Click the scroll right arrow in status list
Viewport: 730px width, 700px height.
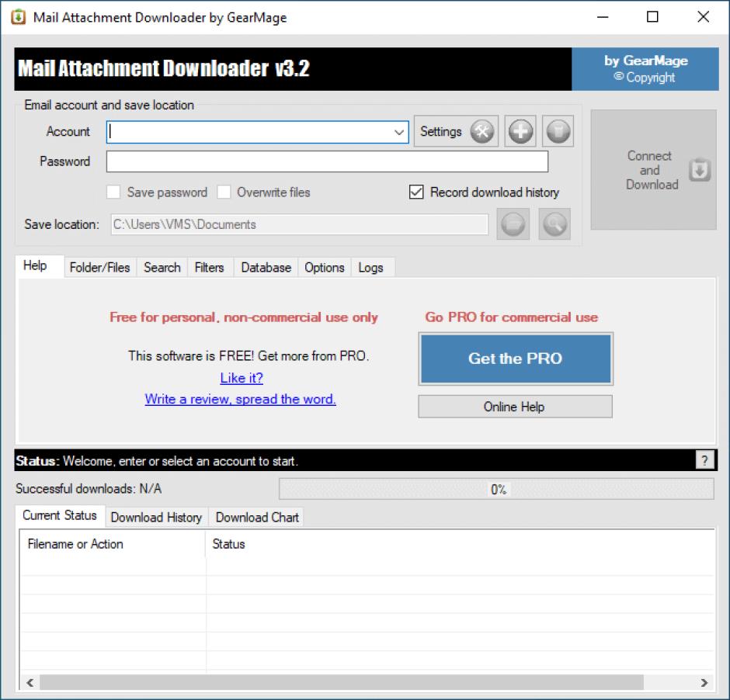click(x=704, y=682)
